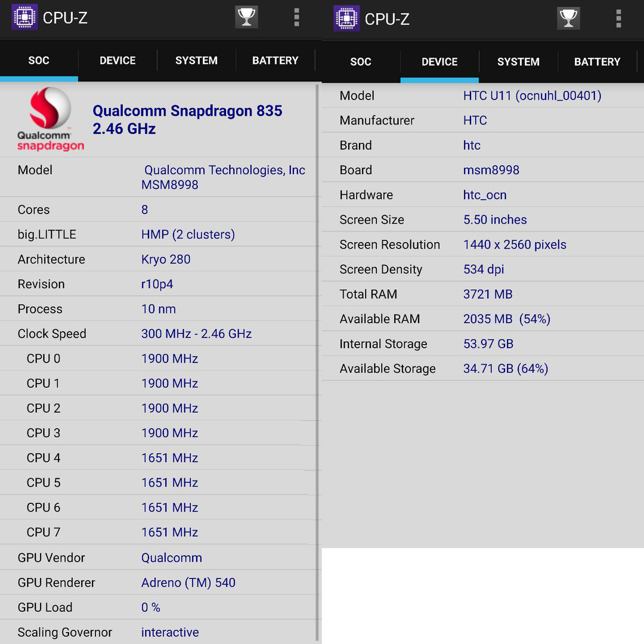Select the CPU 5 row
The height and width of the screenshot is (644, 644).
coord(158,482)
